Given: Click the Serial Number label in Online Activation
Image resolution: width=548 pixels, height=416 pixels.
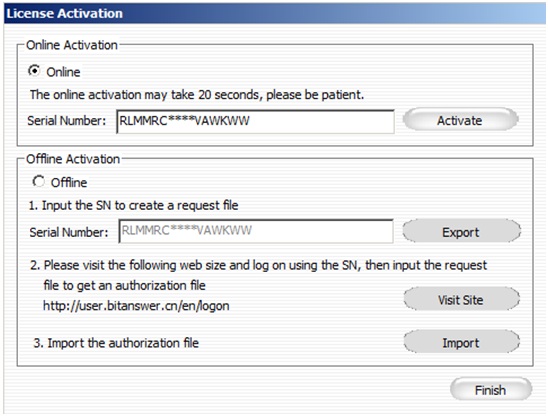Looking at the screenshot, I should click(66, 121).
